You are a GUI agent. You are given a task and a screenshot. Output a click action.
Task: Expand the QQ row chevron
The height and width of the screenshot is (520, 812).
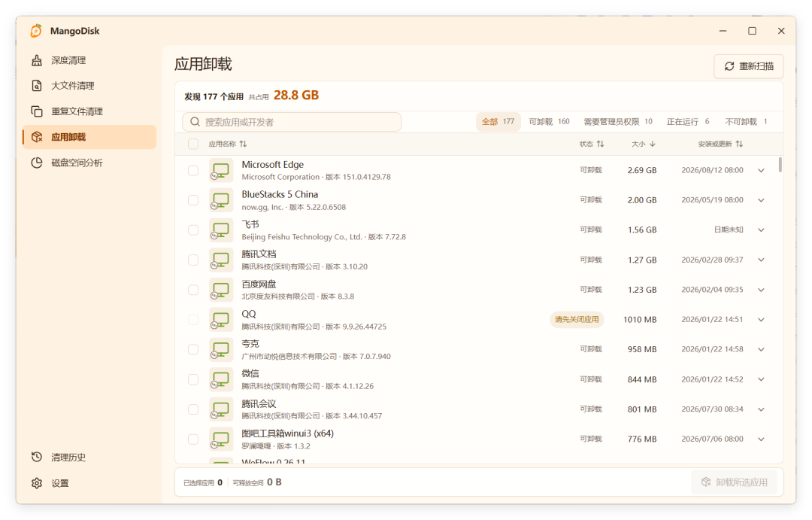click(x=761, y=319)
